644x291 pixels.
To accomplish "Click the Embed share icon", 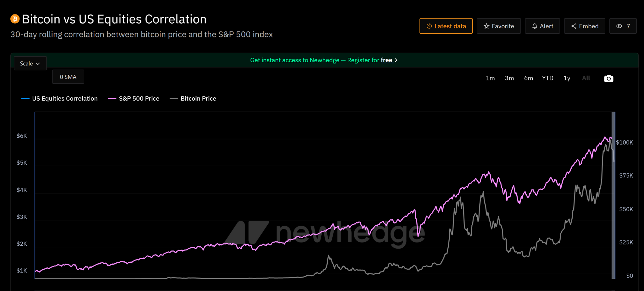I will click(x=574, y=26).
